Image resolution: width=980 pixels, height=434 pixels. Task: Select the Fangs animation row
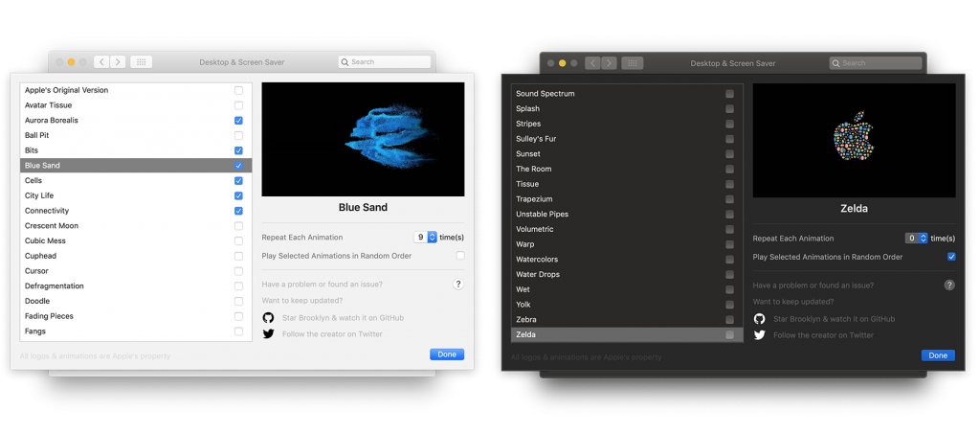[x=136, y=331]
